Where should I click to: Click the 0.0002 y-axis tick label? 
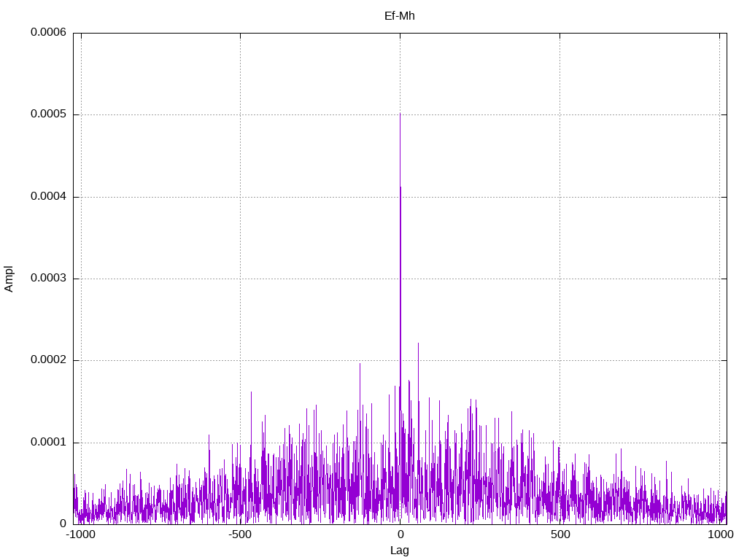[x=49, y=360]
